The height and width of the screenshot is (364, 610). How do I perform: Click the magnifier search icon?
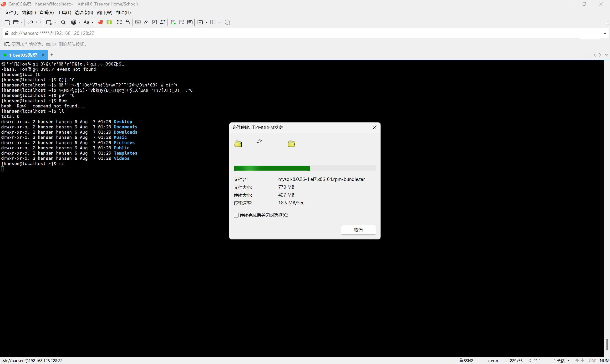[x=63, y=22]
